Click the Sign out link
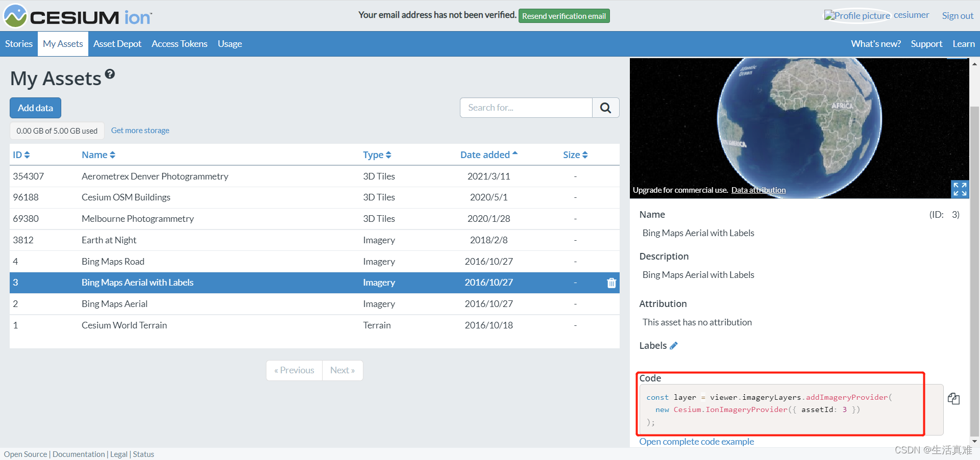 [958, 16]
